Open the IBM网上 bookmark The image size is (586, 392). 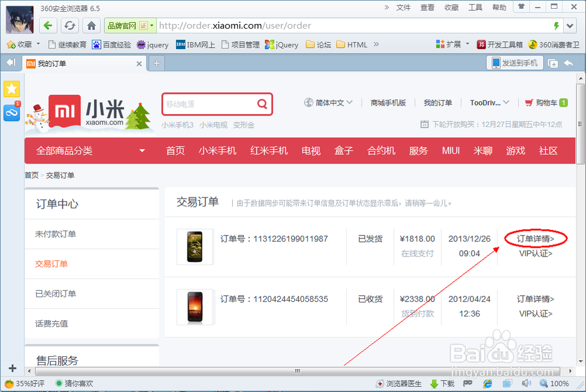(x=196, y=45)
